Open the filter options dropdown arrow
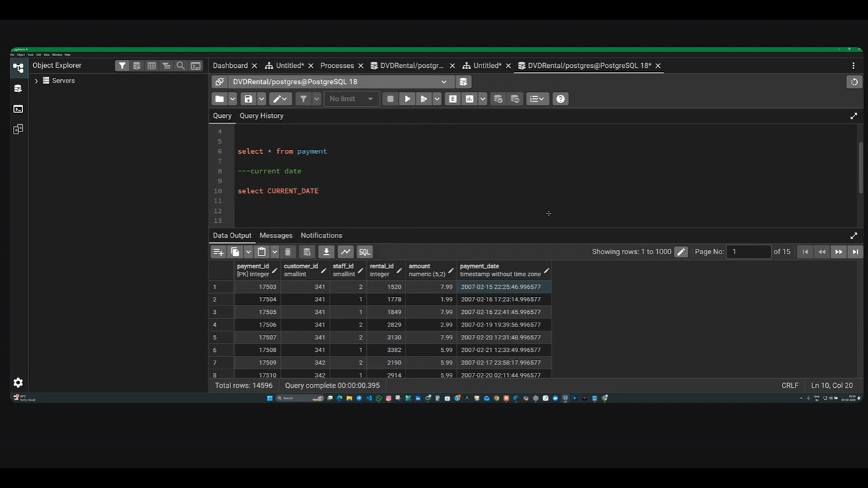 click(317, 99)
